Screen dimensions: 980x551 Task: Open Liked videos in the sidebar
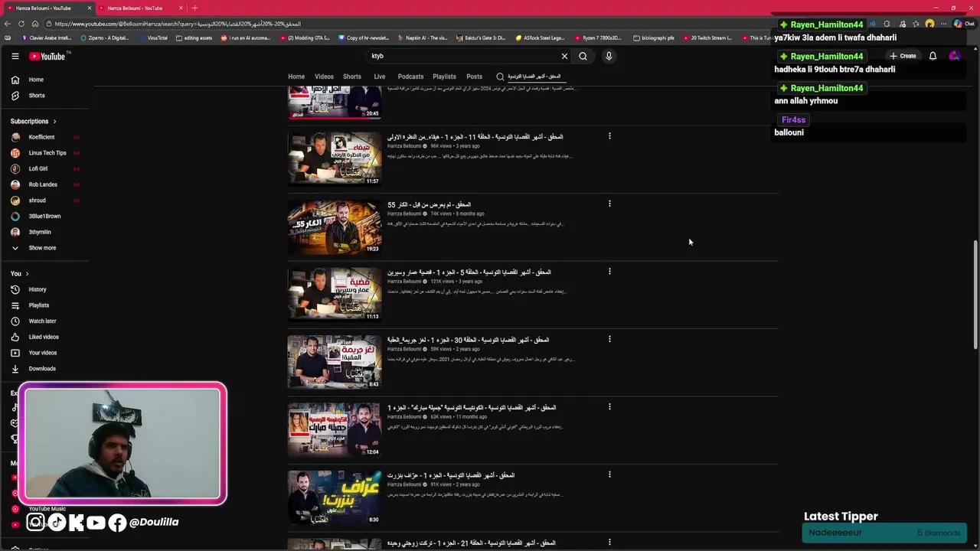[x=44, y=337]
